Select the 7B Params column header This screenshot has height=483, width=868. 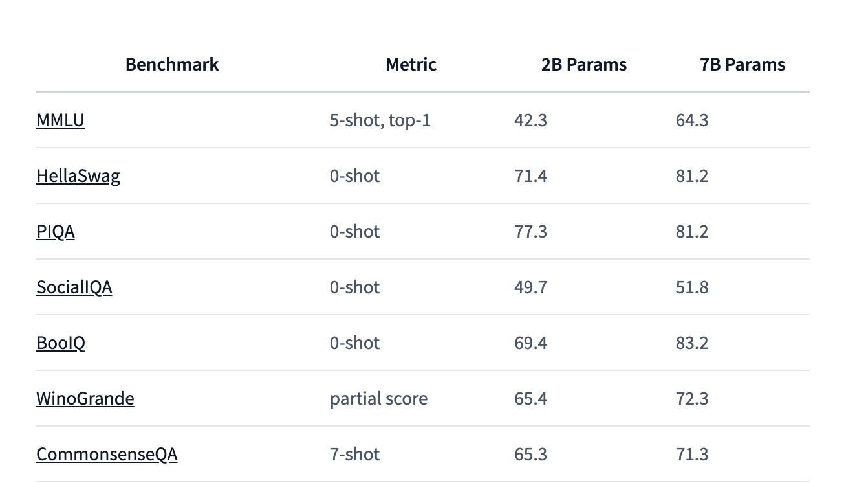click(743, 65)
